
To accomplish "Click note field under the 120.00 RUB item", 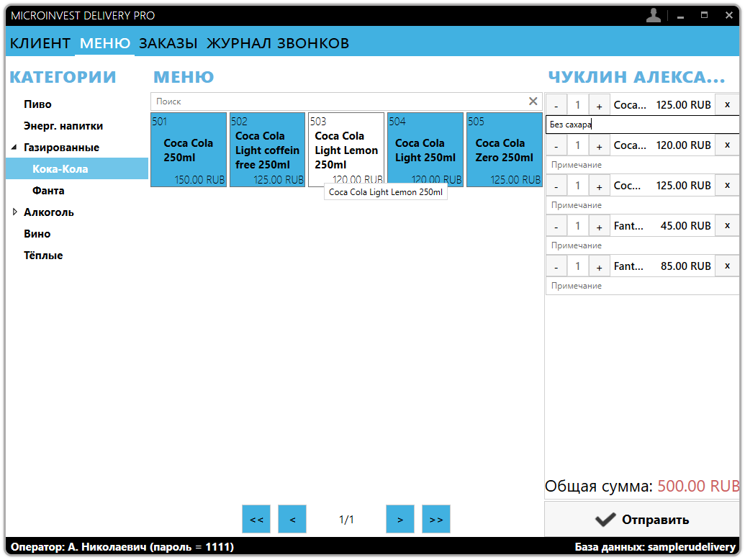I will [x=642, y=165].
